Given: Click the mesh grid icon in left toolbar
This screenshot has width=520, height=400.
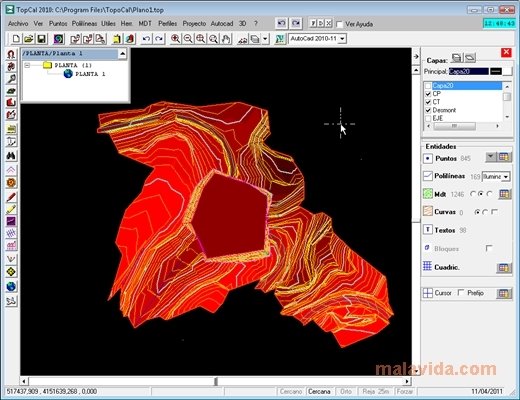Looking at the screenshot, I should coord(11,233).
